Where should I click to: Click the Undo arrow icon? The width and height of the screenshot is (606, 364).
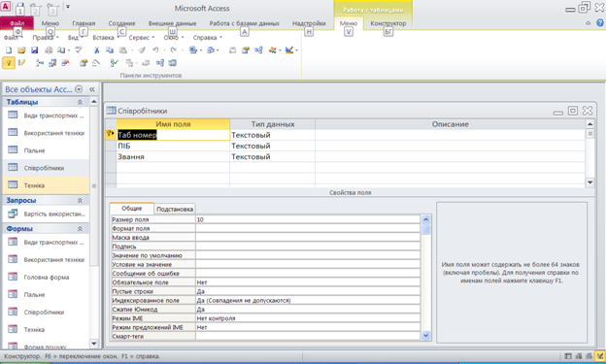pyautogui.click(x=155, y=50)
